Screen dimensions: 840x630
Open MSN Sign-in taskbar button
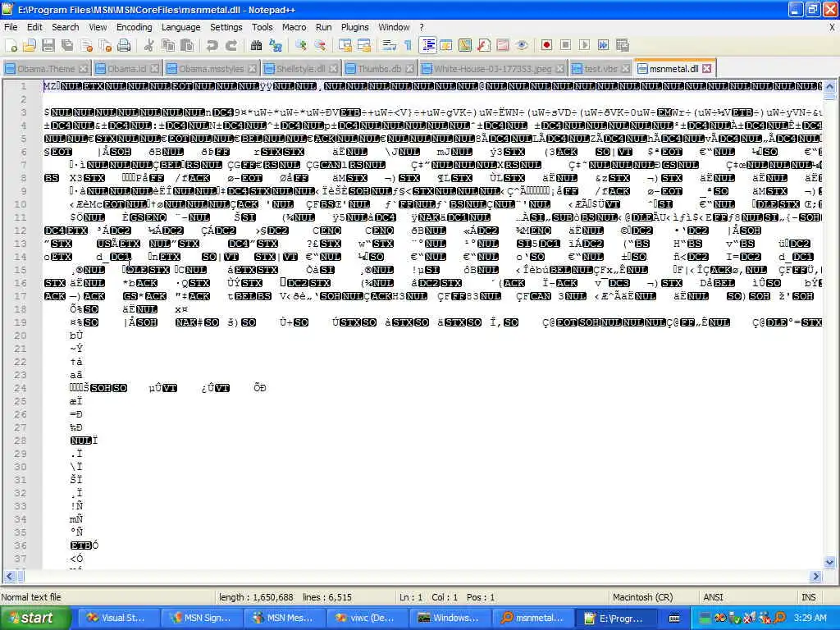[200, 618]
